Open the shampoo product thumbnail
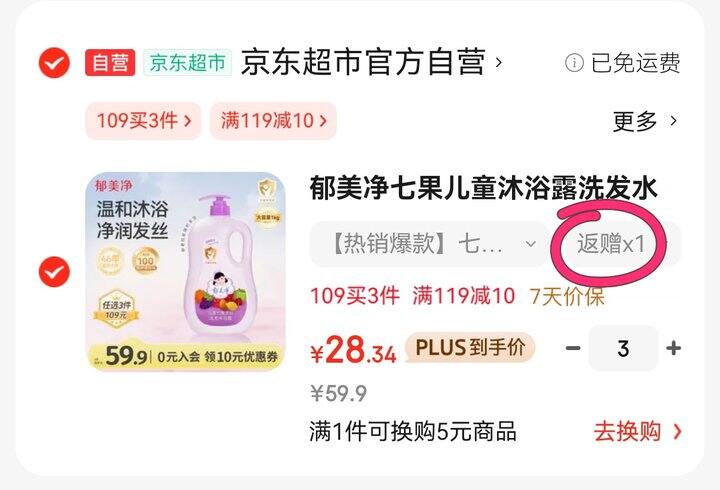The image size is (720, 490). click(x=186, y=271)
